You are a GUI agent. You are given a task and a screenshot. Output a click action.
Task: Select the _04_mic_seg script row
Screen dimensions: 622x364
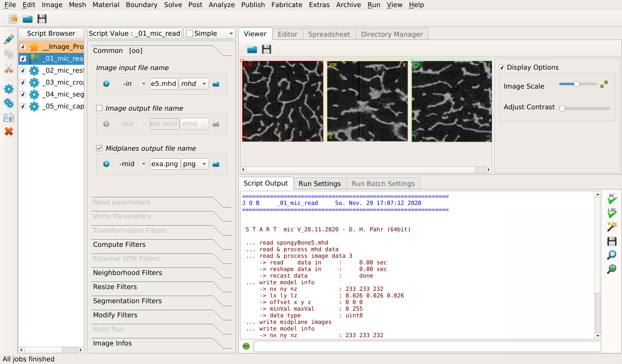[51, 94]
